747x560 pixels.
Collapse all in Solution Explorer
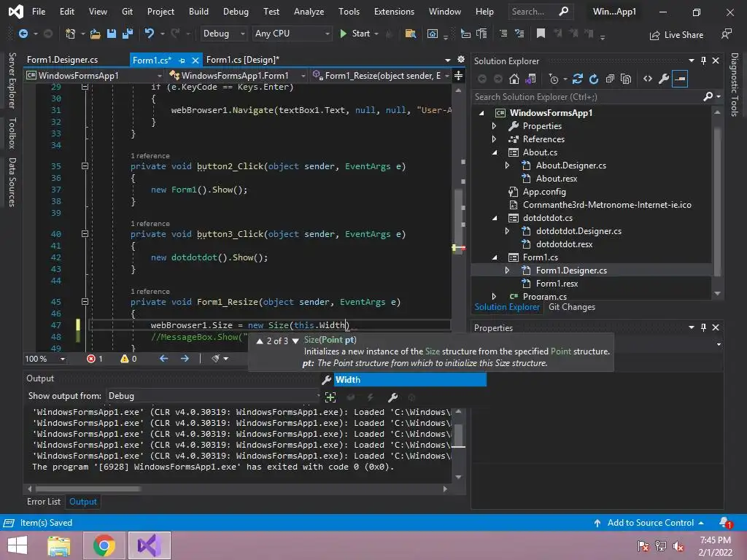(x=610, y=79)
